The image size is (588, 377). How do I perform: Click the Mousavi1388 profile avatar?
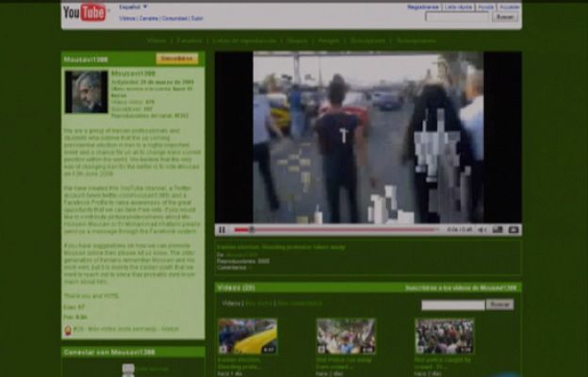click(x=87, y=91)
